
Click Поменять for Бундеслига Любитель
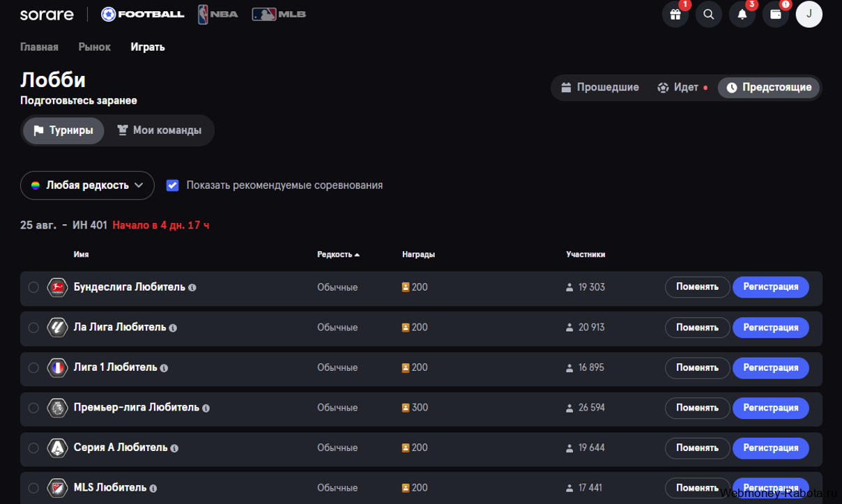(x=697, y=287)
